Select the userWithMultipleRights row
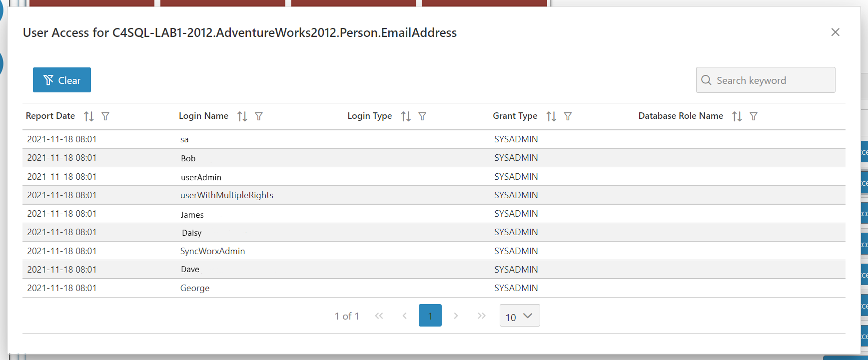This screenshot has height=360, width=868. coord(434,195)
